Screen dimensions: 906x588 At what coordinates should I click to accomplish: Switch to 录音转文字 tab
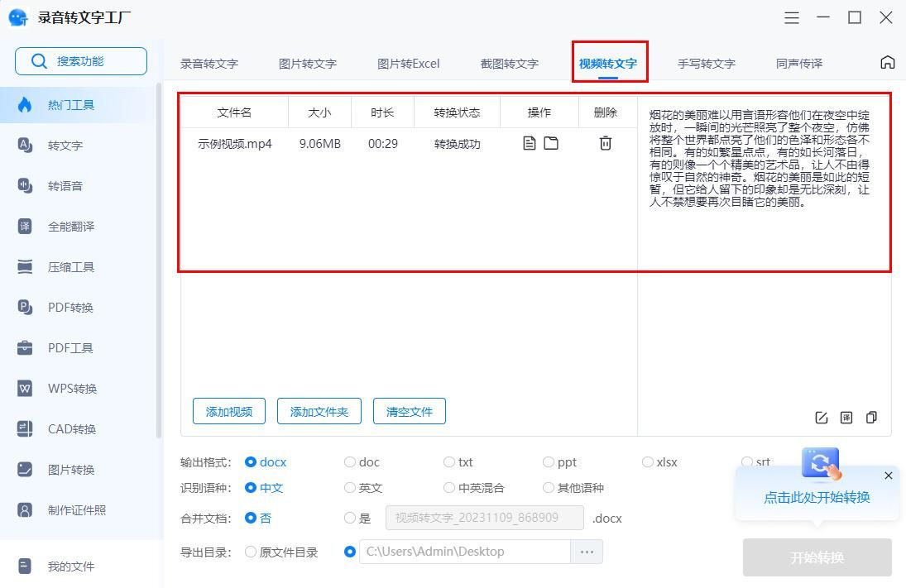point(209,64)
